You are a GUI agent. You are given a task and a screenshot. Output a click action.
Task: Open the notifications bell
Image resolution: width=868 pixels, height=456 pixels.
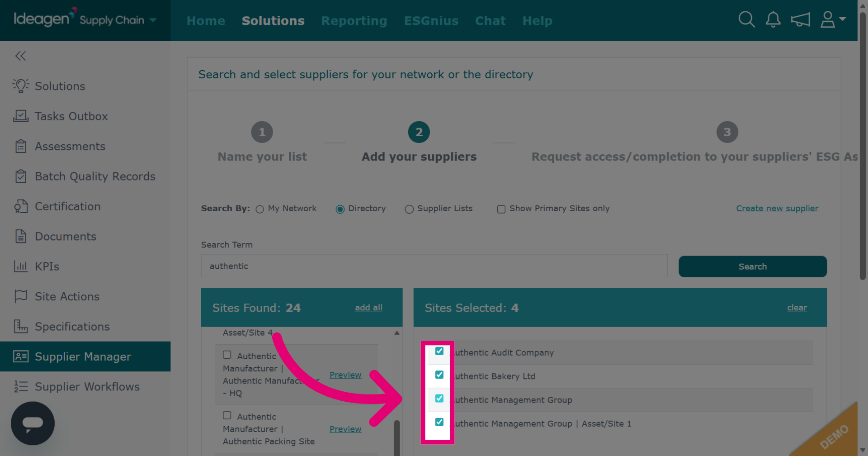(x=773, y=19)
